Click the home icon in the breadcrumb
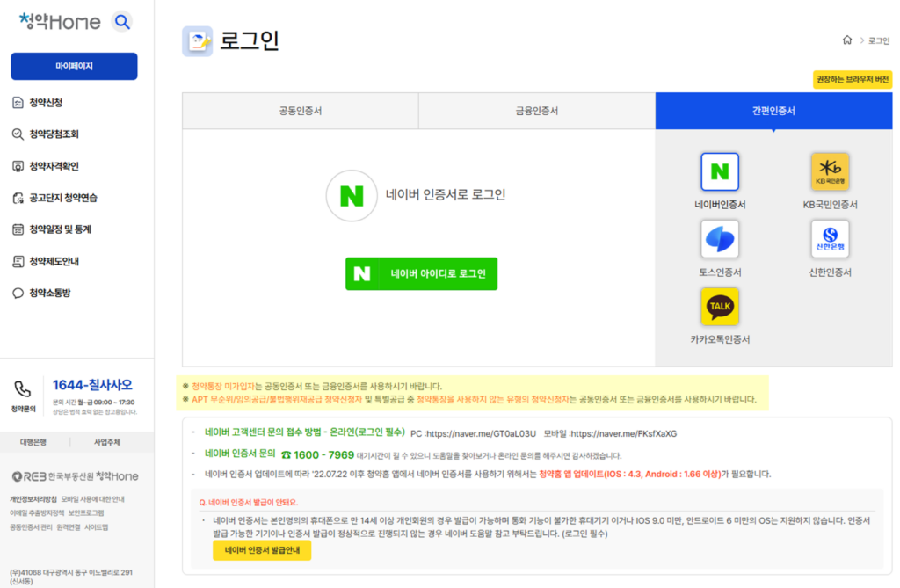 click(x=846, y=40)
